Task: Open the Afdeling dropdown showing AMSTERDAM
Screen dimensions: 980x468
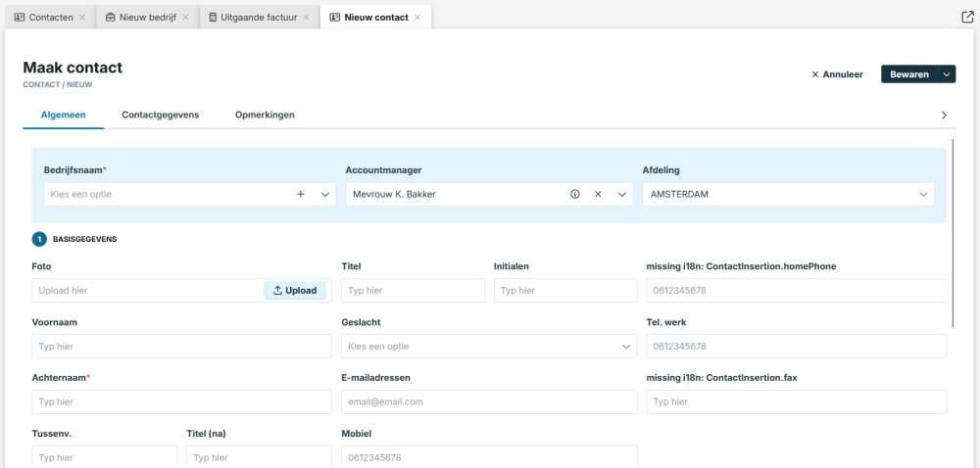Action: 924,194
